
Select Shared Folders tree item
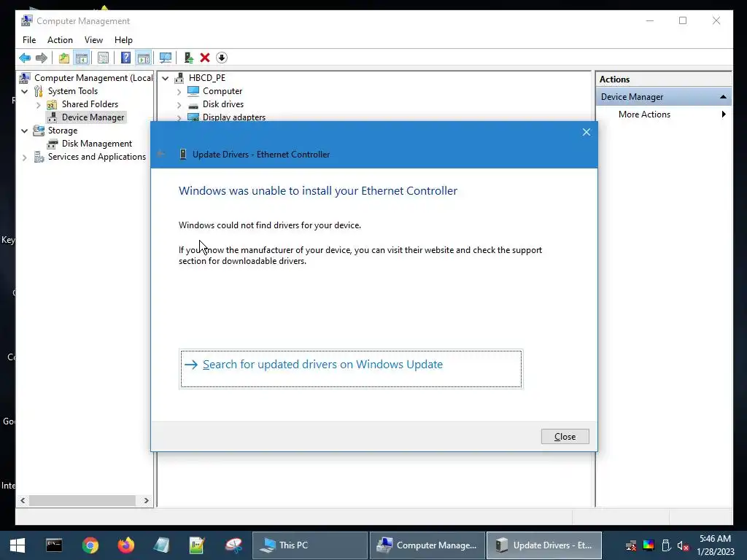pos(90,104)
